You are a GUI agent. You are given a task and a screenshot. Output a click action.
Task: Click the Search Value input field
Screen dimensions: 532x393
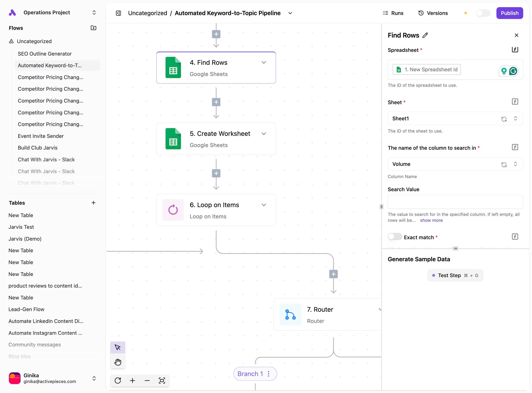coord(455,202)
